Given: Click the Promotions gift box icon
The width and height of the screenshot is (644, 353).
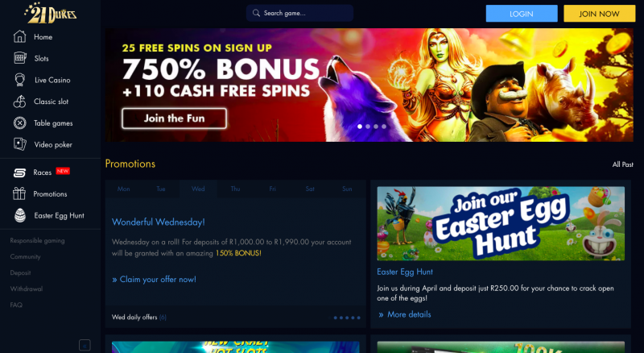Looking at the screenshot, I should (19, 193).
